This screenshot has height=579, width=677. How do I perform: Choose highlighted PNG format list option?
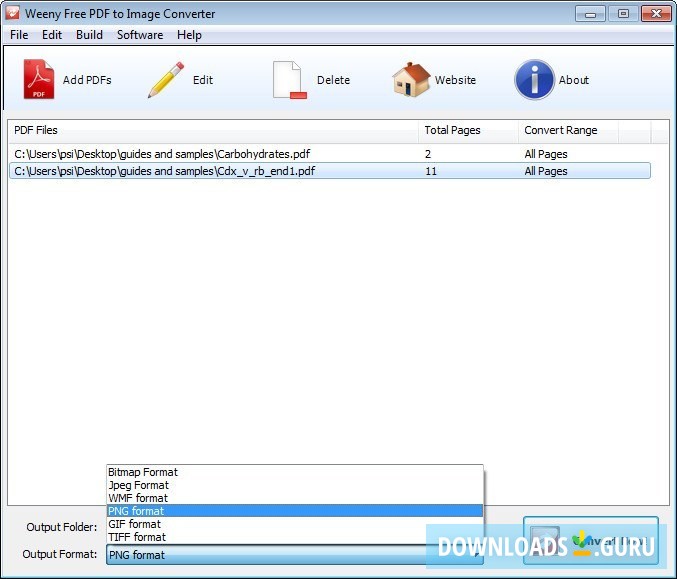click(295, 511)
